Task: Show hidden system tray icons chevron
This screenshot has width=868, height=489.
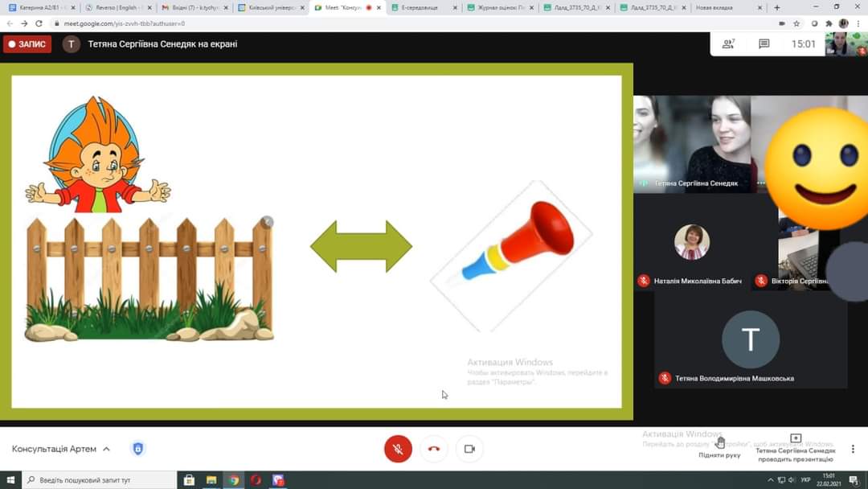Action: (770, 480)
